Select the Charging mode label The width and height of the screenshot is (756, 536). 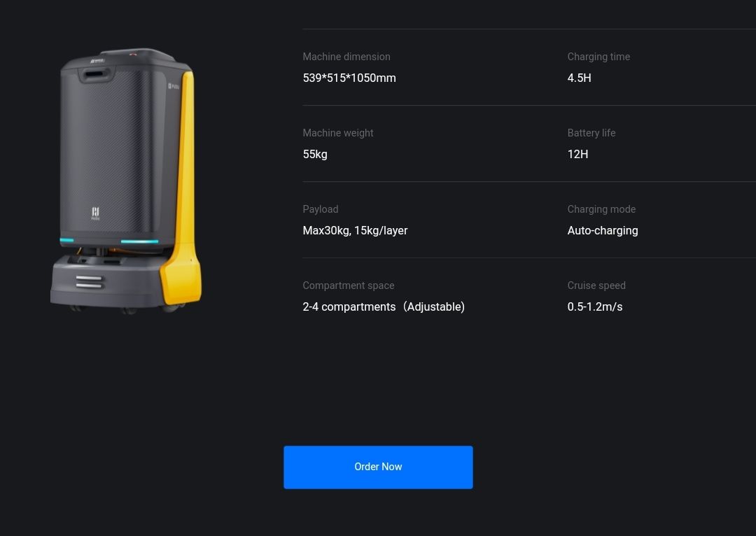601,209
